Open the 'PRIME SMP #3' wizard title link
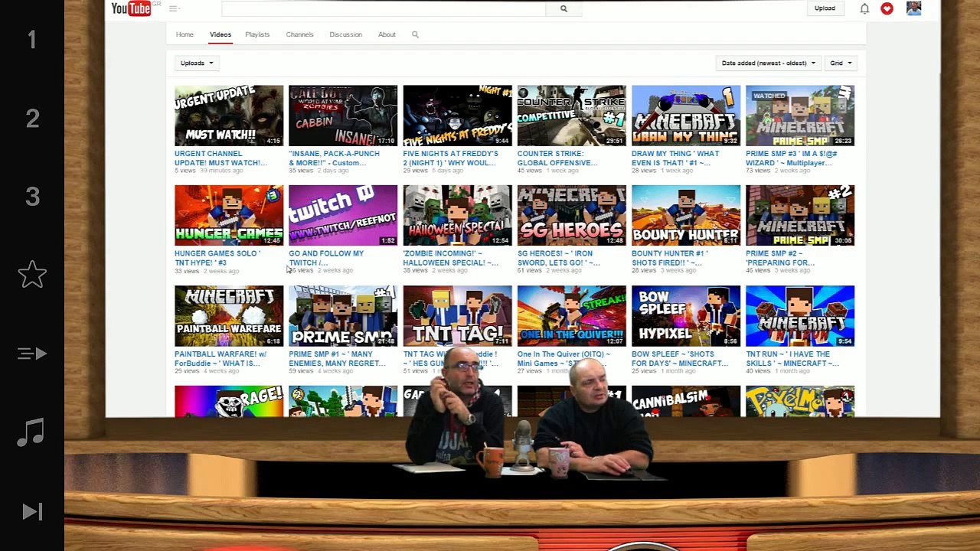This screenshot has width=980, height=551. (792, 158)
